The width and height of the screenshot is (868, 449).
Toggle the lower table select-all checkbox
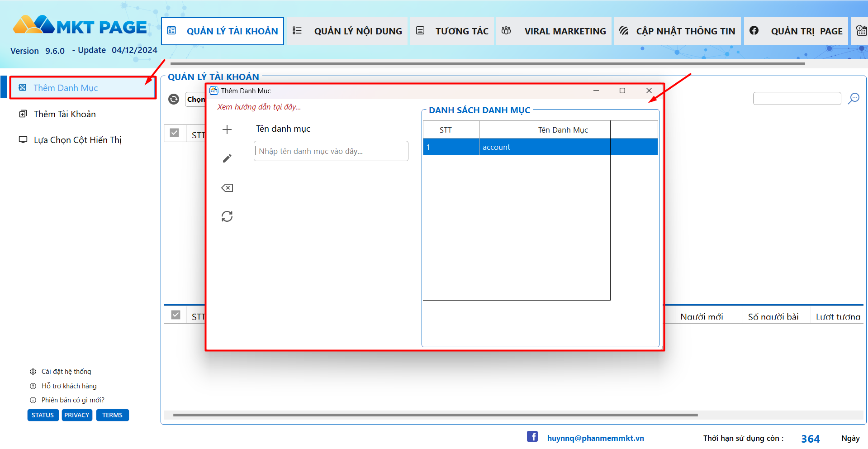[x=176, y=315]
